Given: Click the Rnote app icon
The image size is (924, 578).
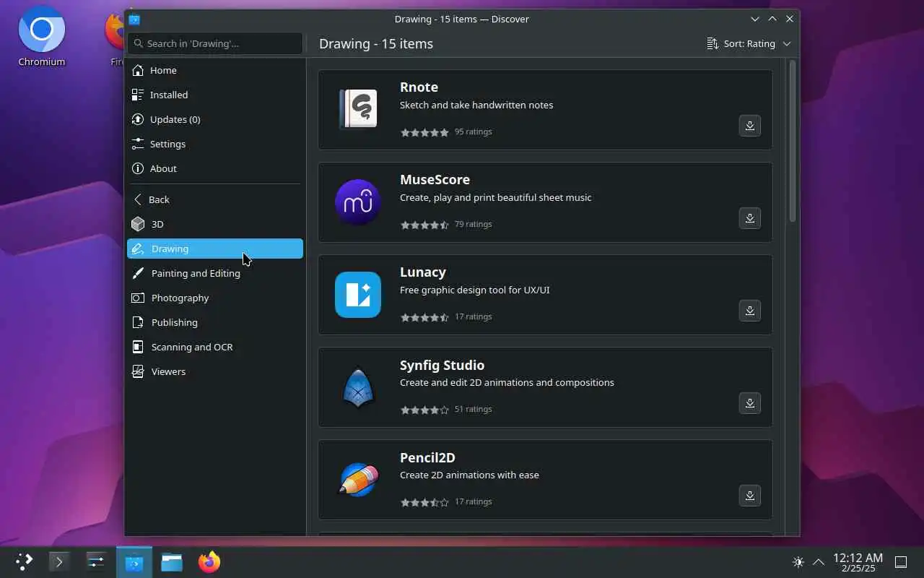Looking at the screenshot, I should point(358,110).
